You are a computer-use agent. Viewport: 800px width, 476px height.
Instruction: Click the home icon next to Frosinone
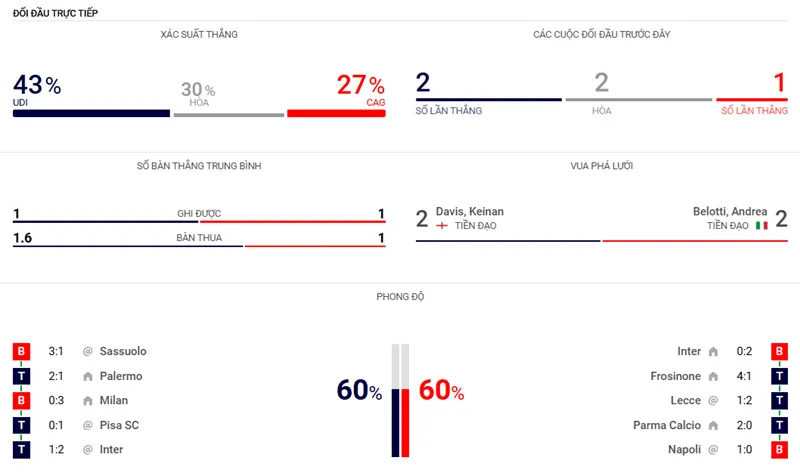click(x=713, y=376)
